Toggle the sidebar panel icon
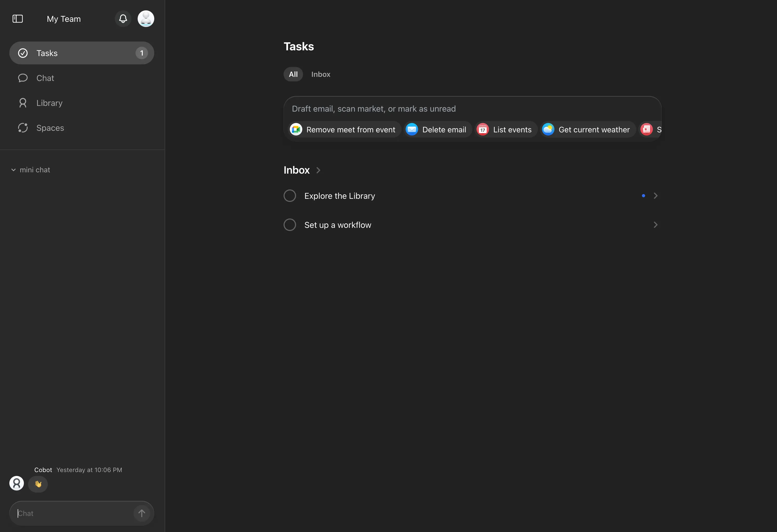This screenshot has width=777, height=532. click(17, 19)
